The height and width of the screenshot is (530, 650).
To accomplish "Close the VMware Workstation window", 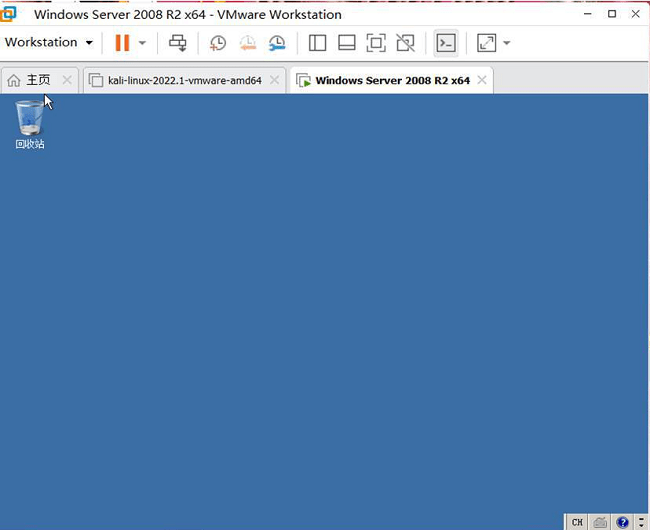I will [x=635, y=14].
